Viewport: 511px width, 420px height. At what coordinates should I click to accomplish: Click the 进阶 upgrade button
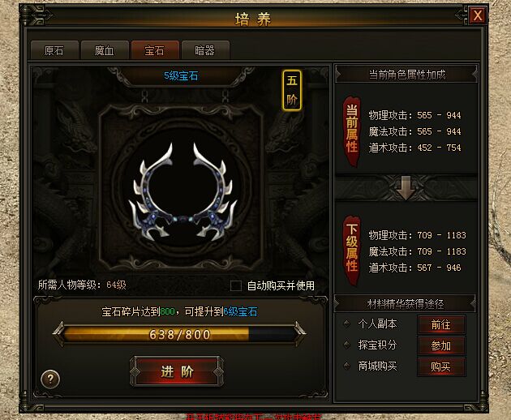(x=177, y=371)
